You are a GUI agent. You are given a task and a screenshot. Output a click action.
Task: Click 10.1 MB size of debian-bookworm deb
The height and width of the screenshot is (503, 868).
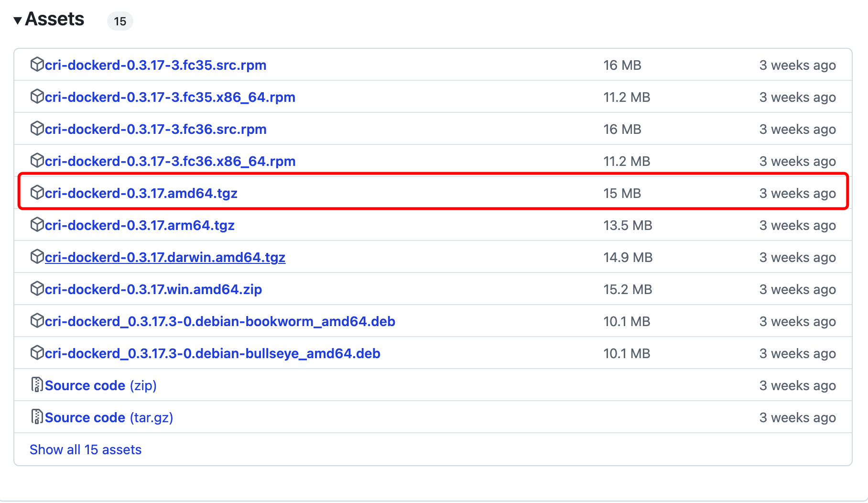pos(627,321)
